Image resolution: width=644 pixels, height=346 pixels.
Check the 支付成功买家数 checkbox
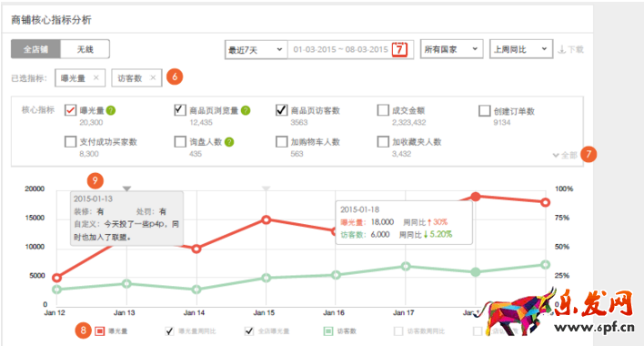coord(70,142)
